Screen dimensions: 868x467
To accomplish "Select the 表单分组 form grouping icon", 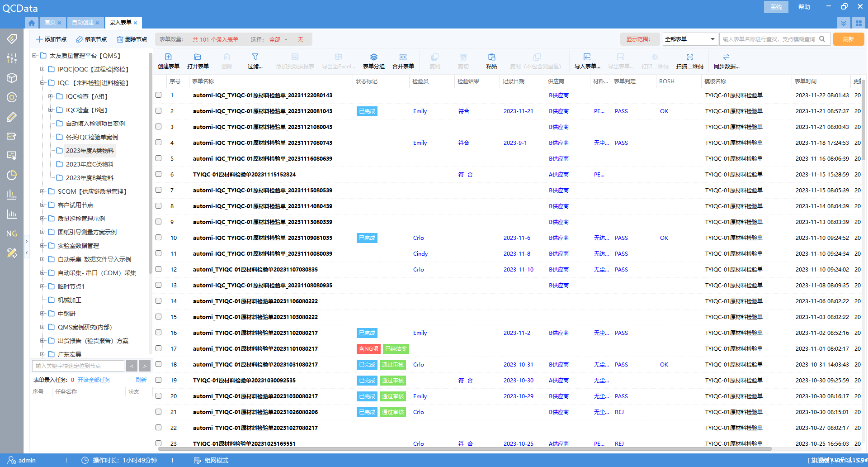I will [x=373, y=57].
